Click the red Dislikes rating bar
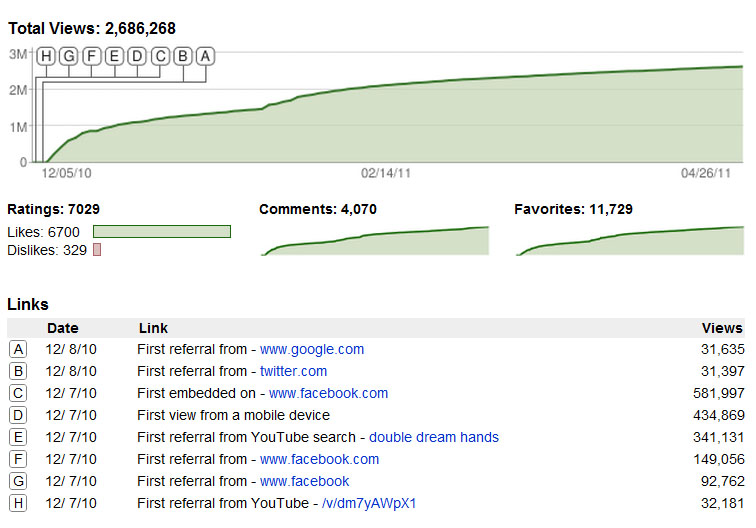 [x=97, y=250]
